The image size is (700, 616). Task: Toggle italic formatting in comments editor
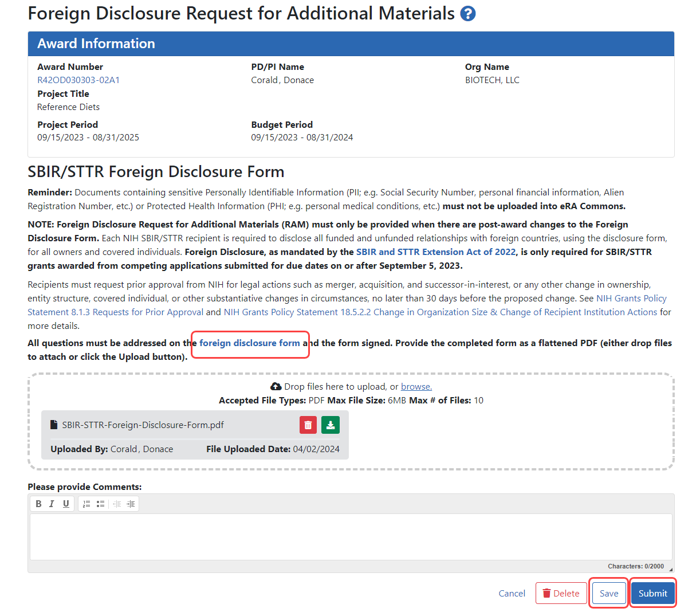52,504
